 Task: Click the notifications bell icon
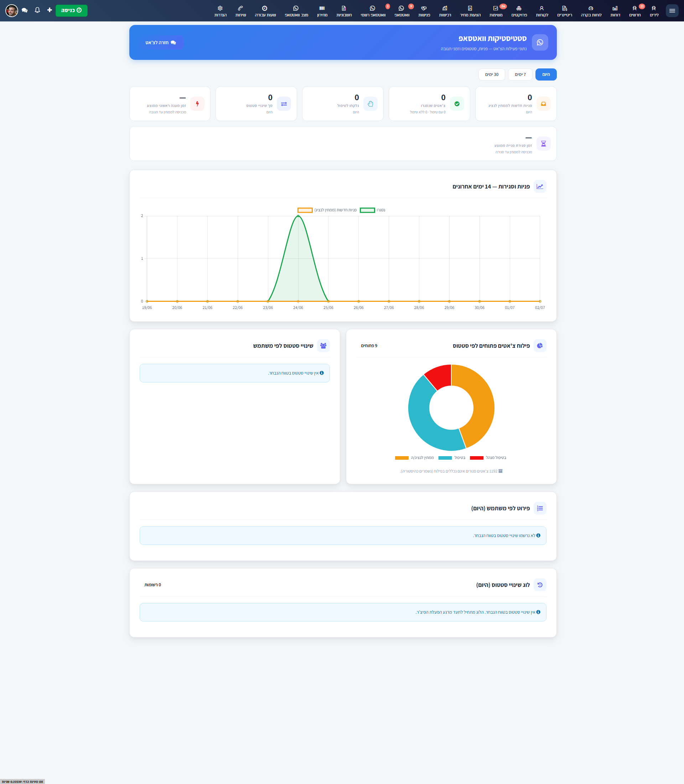coord(37,10)
